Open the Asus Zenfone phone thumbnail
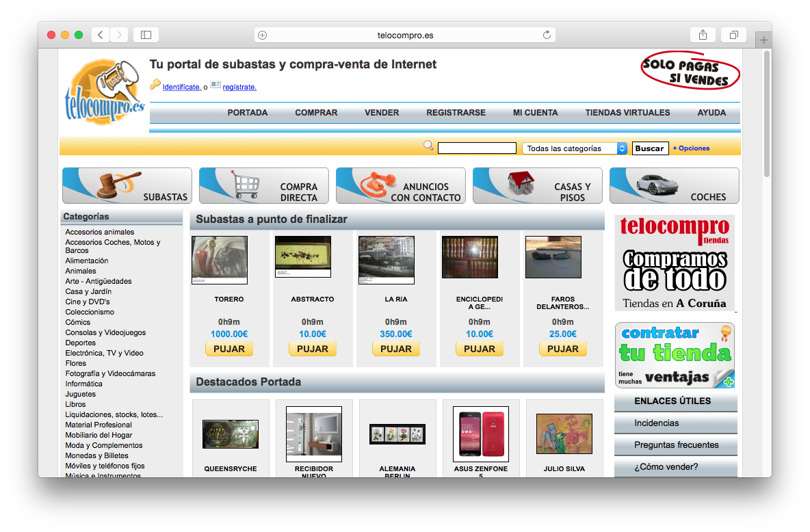 coord(481,434)
